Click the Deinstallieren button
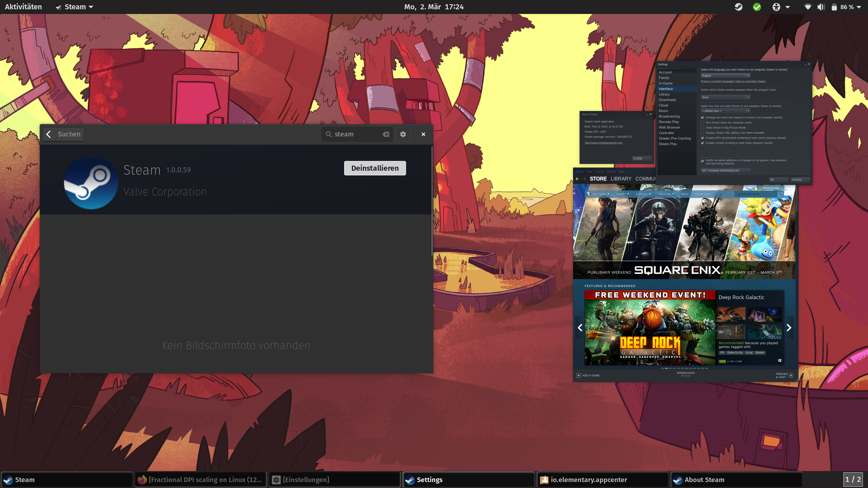 pos(375,168)
